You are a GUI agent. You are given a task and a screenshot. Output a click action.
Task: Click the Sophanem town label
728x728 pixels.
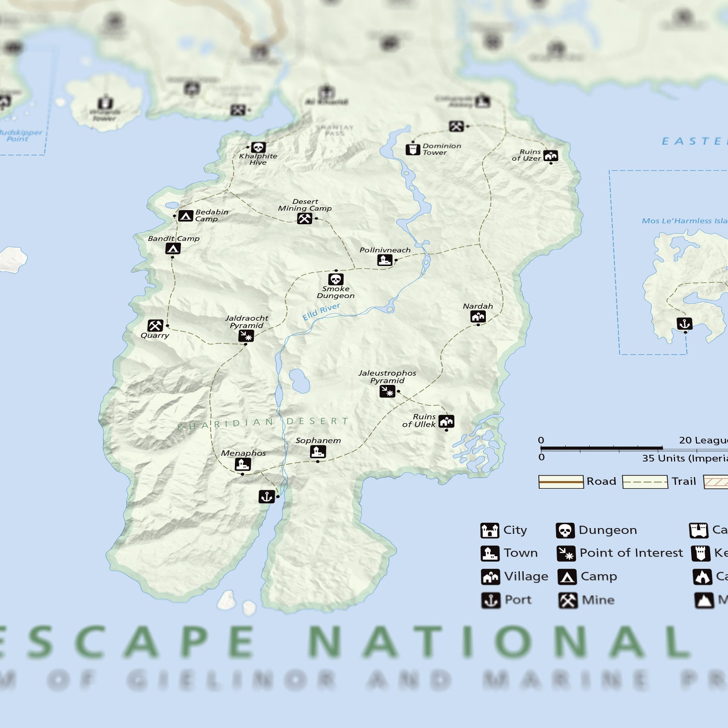318,440
